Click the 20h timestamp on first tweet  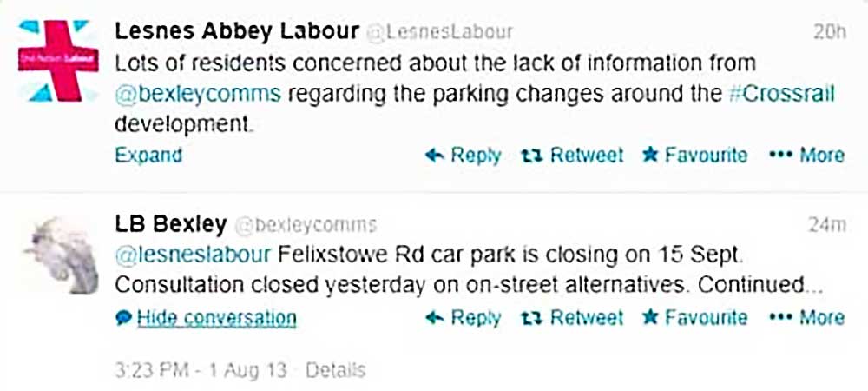(830, 32)
